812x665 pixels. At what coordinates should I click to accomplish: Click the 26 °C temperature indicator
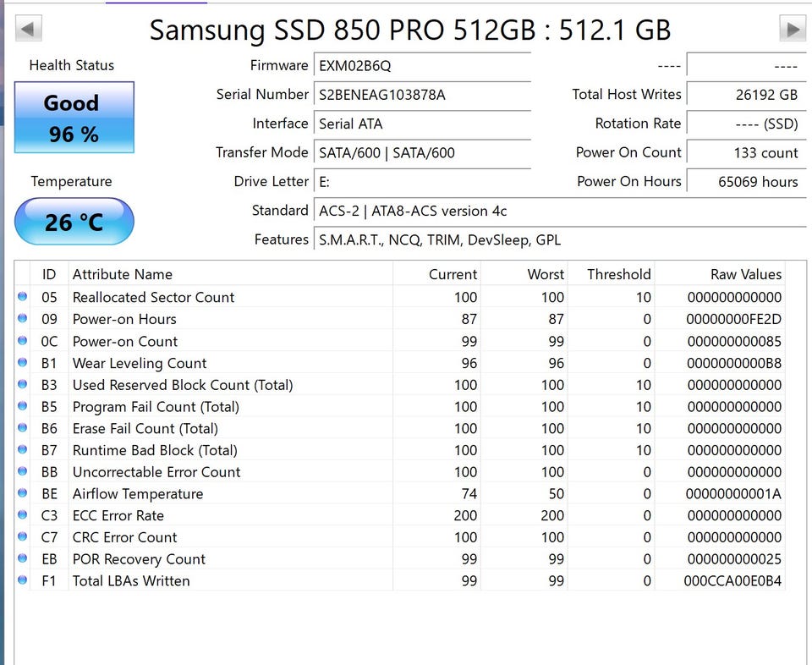coord(74,222)
